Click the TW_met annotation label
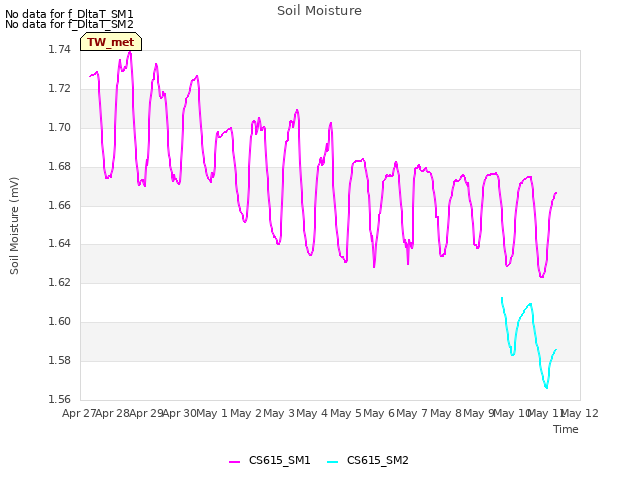640x480 pixels. point(111,42)
